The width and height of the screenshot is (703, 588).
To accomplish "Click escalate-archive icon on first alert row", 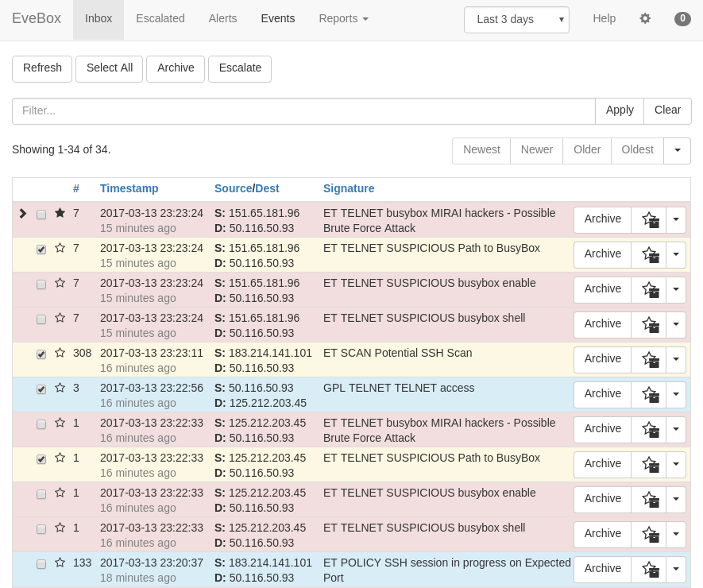I will 650,220.
